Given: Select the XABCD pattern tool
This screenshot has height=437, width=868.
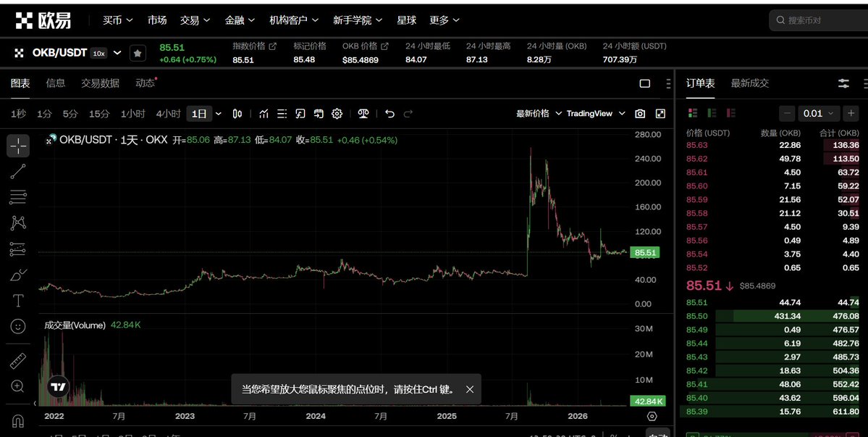Looking at the screenshot, I should point(18,222).
